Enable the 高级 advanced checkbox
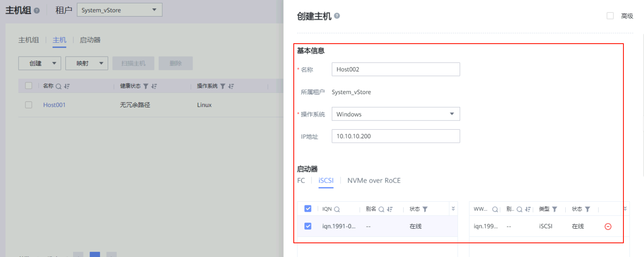Viewport: 644px width, 257px height. coord(610,16)
